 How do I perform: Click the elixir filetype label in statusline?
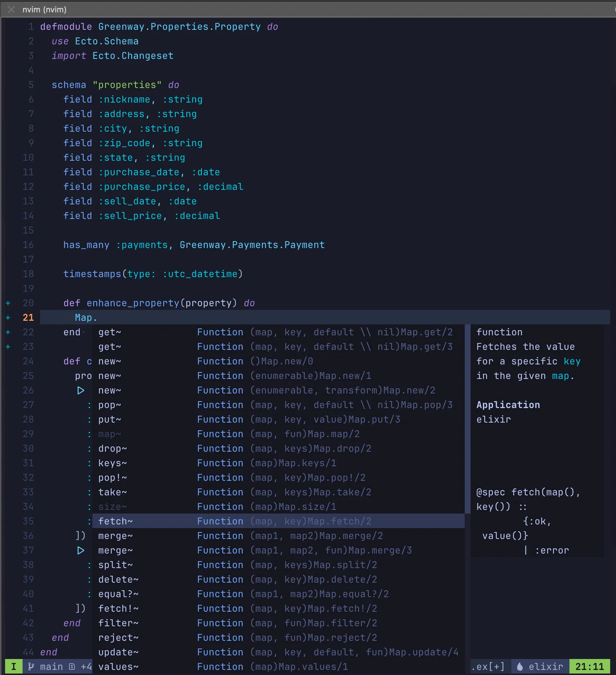[546, 667]
